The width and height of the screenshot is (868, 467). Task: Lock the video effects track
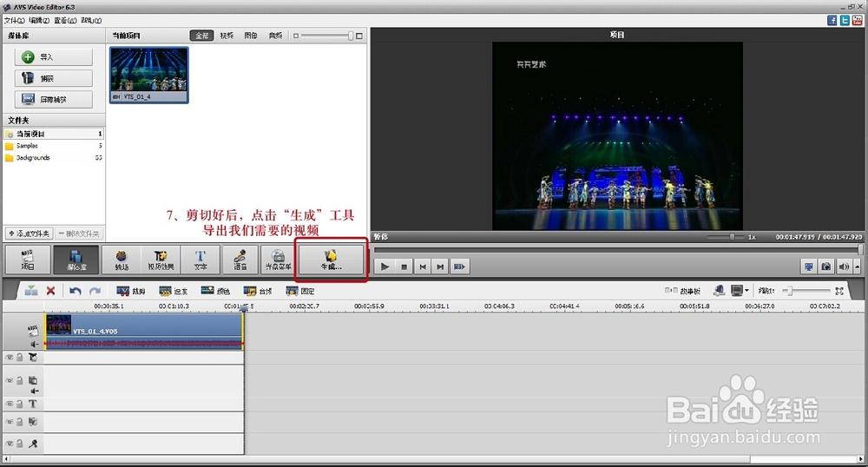(20, 358)
